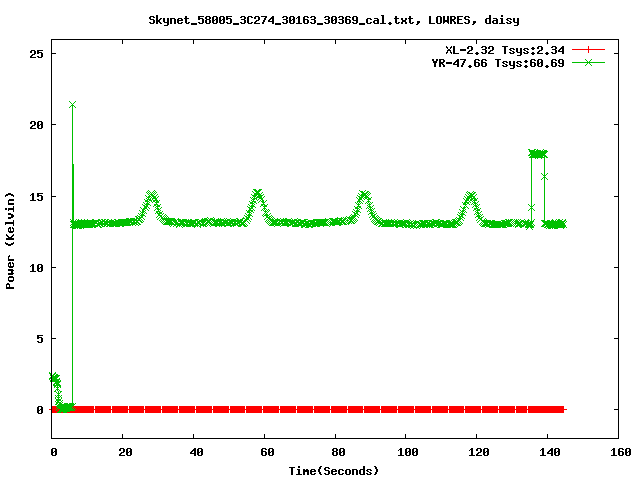This screenshot has width=640, height=480.
Task: Click the x-axis tick label 160
Action: [620, 452]
